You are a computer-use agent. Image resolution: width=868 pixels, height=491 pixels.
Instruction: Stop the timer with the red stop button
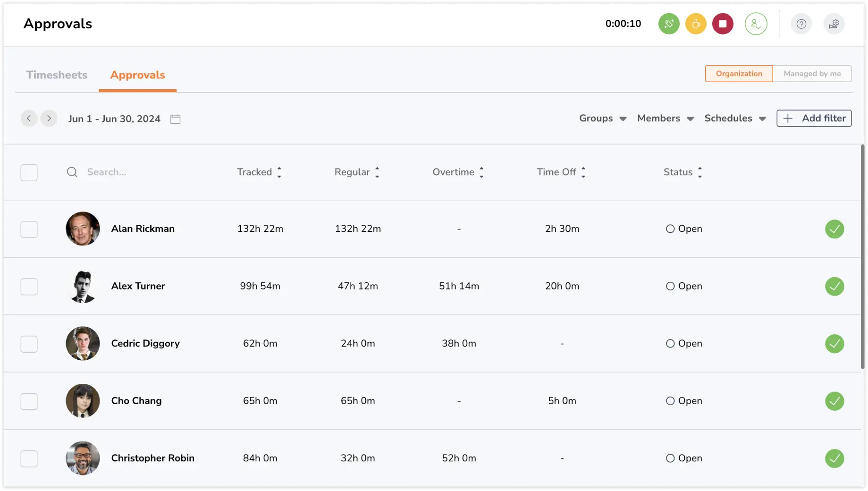722,24
